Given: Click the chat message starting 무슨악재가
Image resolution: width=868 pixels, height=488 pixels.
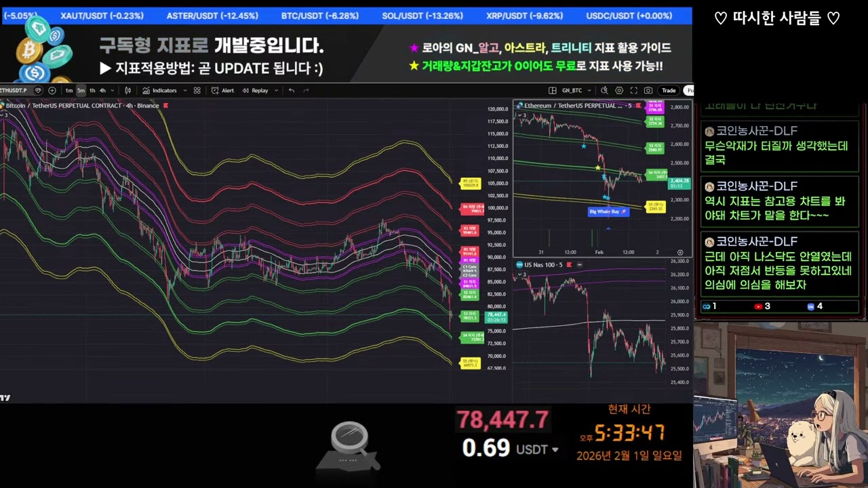Looking at the screenshot, I should [779, 146].
